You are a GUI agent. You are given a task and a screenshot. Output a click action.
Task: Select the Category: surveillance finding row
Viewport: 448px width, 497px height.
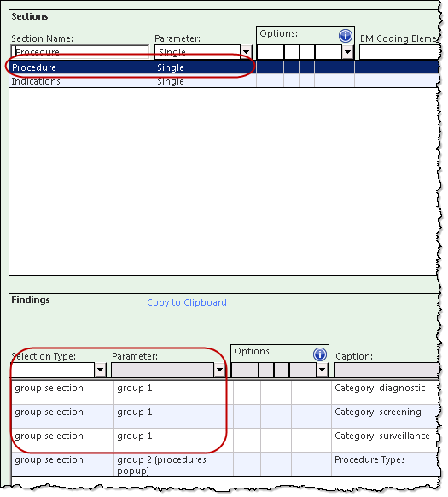click(226, 440)
